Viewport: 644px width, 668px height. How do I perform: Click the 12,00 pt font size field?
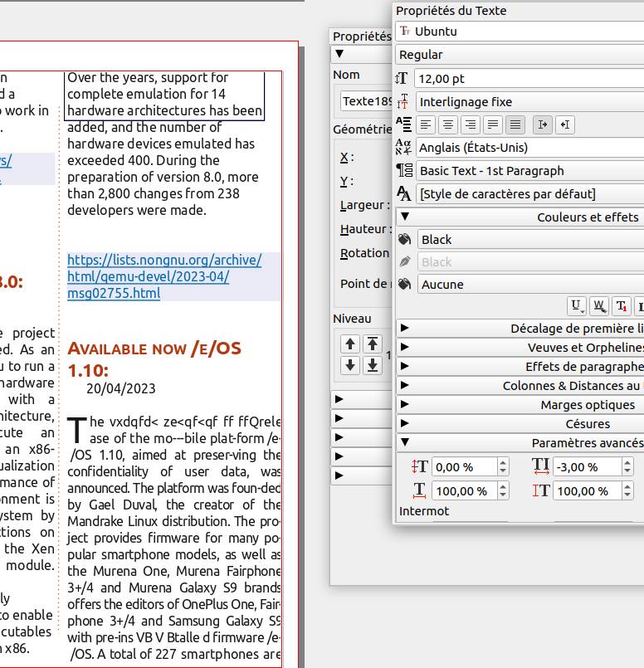click(528, 79)
